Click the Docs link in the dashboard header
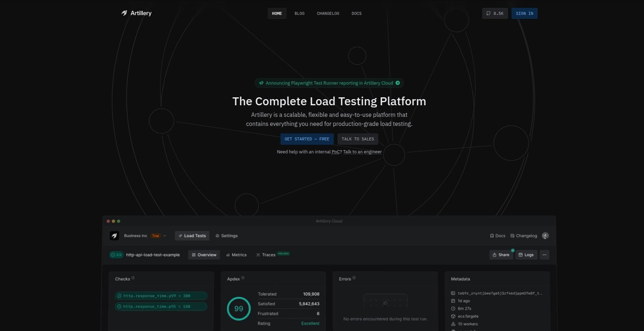The width and height of the screenshot is (644, 331). coord(498,235)
